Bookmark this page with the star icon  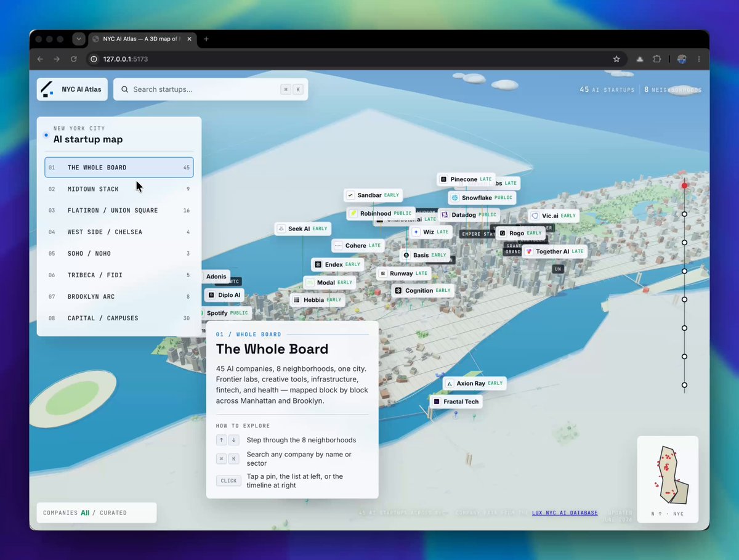coord(616,59)
